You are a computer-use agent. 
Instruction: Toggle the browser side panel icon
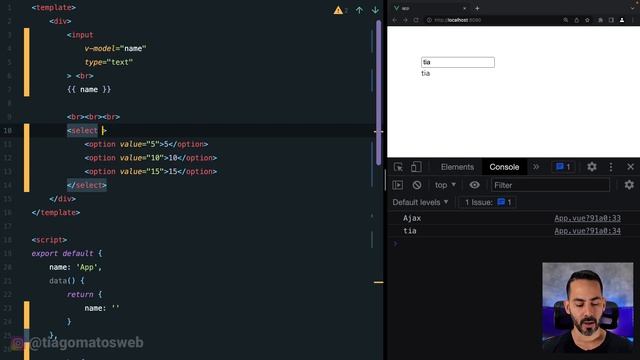pyautogui.click(x=611, y=20)
